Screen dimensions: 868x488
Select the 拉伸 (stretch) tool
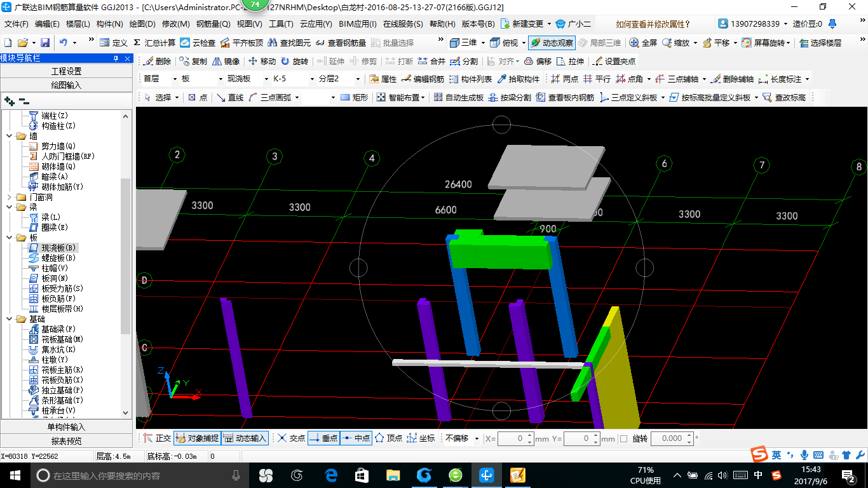coord(570,61)
